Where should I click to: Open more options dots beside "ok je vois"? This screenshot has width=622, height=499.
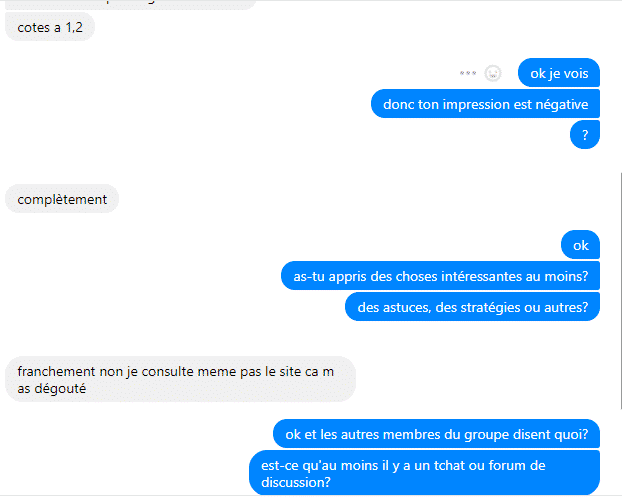(468, 73)
